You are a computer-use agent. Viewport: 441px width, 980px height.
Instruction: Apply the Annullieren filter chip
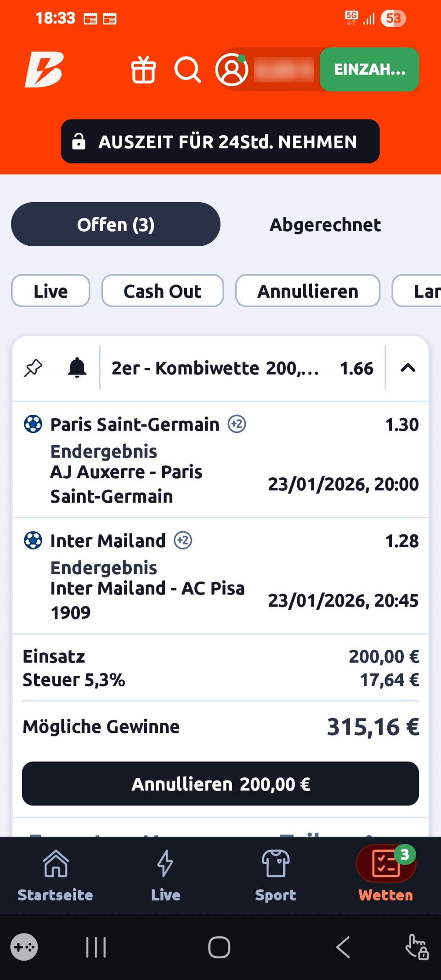pos(307,291)
